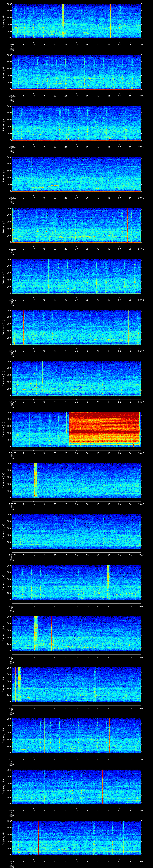Click the 27:00 end time label

[141, 555]
